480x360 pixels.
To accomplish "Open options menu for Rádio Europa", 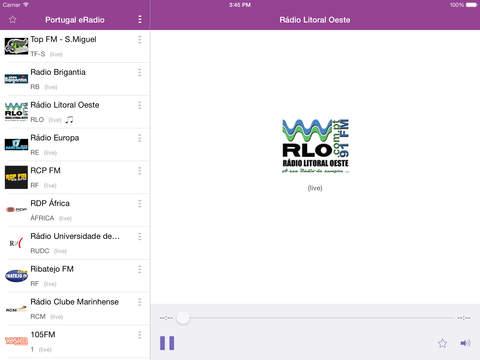I will 140,138.
